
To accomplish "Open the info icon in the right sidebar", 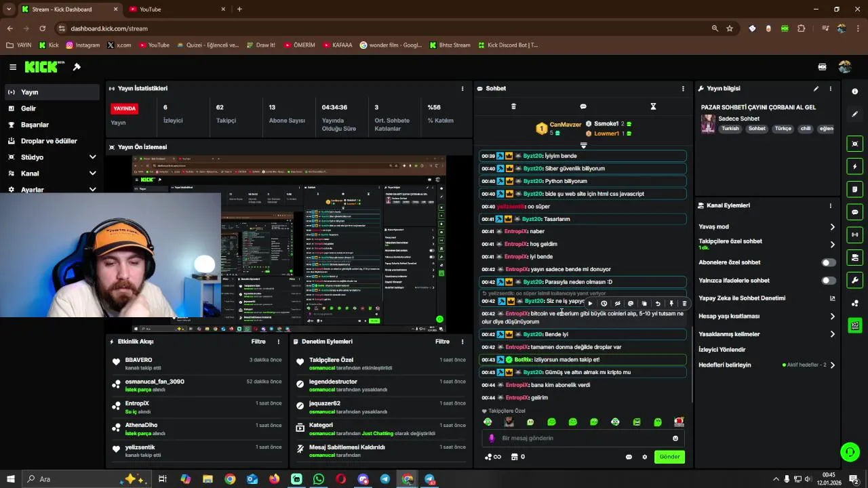I will (x=854, y=91).
